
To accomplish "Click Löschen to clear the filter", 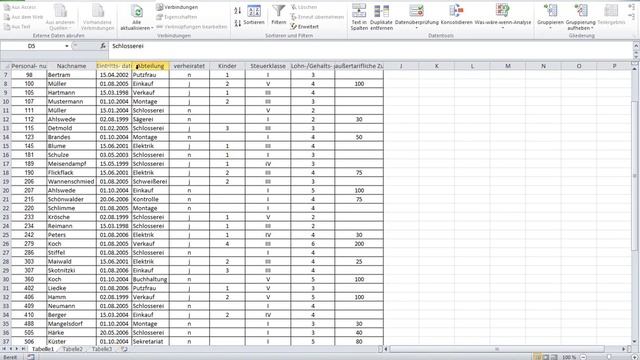I will coord(304,7).
